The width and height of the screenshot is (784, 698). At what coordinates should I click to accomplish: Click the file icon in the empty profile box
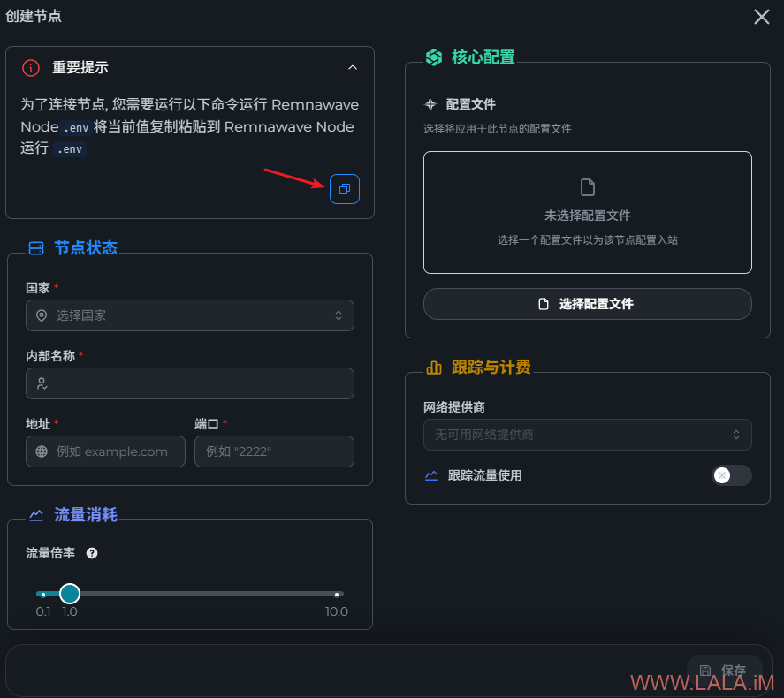click(588, 187)
